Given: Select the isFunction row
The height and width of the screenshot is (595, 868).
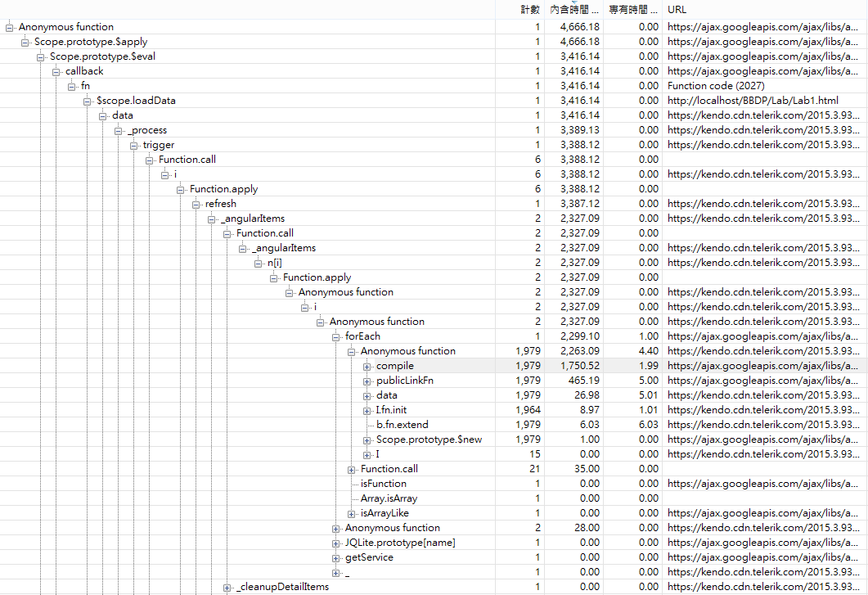Looking at the screenshot, I should tap(434, 484).
